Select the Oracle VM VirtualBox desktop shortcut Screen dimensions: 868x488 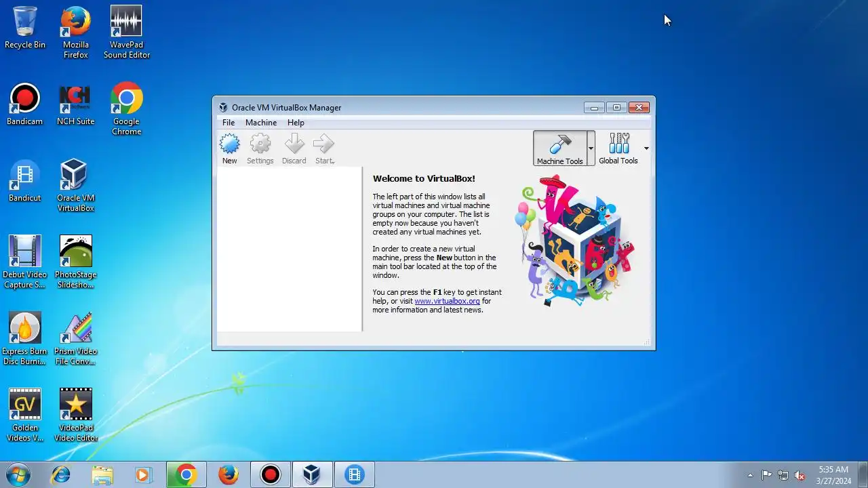pos(76,186)
